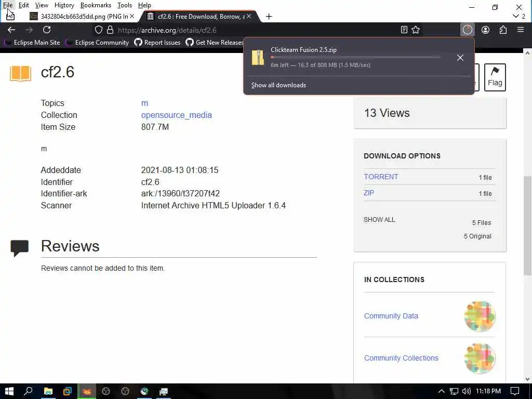The image size is (532, 399).
Task: Switch to 3432804cb663d5dd.png tab
Action: (82, 16)
